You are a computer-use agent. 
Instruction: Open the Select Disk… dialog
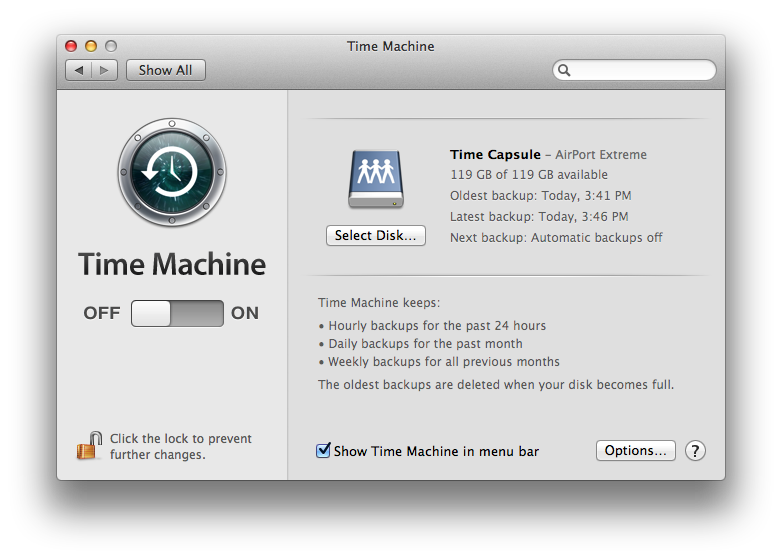[376, 235]
